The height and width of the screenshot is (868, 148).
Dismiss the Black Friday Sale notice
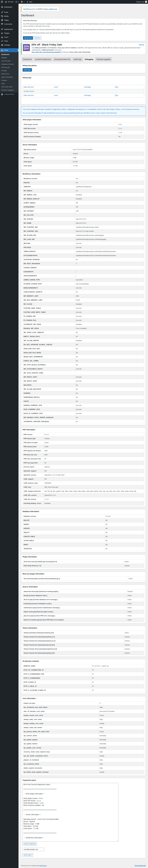point(141,44)
